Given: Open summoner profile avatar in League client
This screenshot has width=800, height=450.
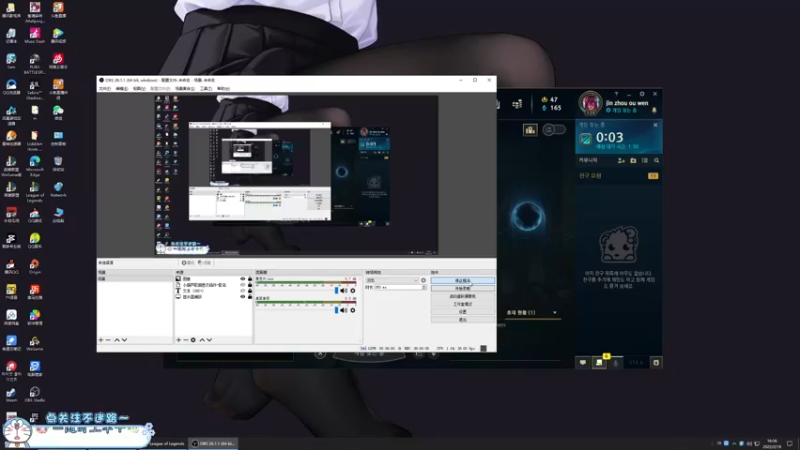Looking at the screenshot, I should click(590, 103).
